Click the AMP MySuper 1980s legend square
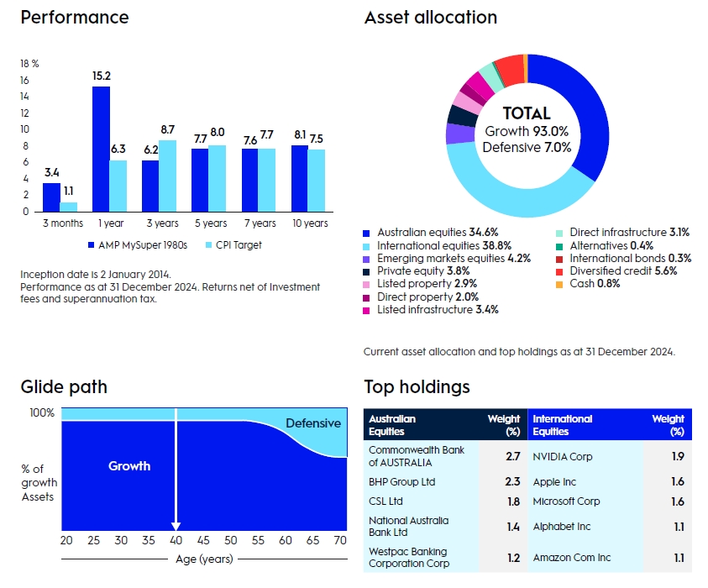Viewport: 708px width, 588px height. coord(92,246)
